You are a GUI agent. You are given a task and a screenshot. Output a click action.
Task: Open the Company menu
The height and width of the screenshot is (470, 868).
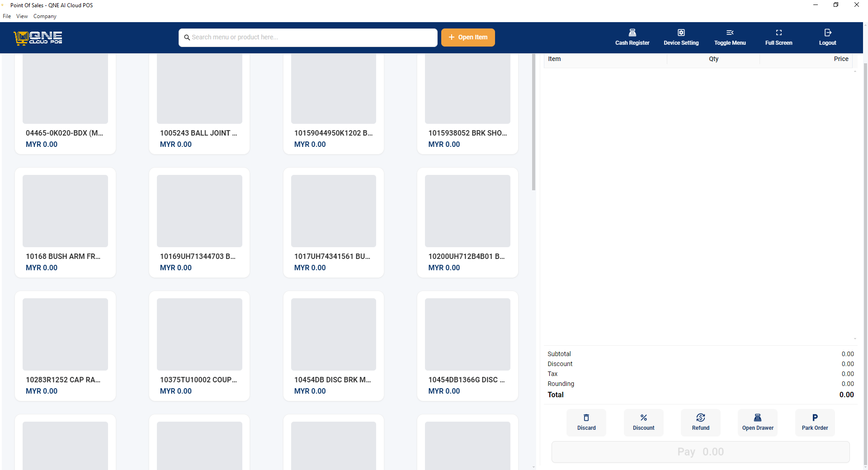tap(45, 16)
